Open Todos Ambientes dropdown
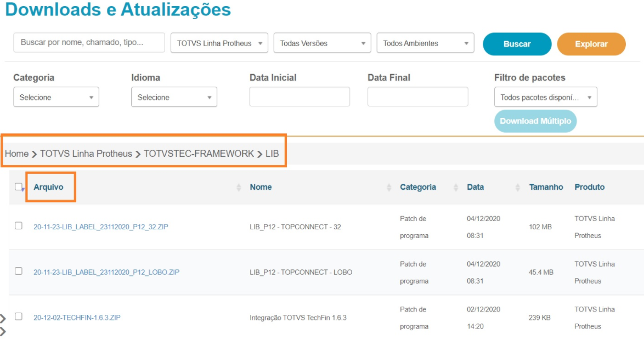Screen dimensions: 644x339 426,43
